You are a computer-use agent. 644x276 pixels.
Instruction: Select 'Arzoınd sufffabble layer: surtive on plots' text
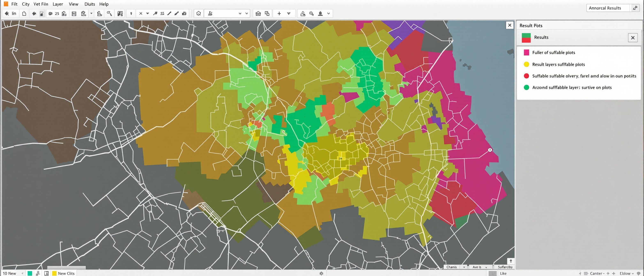(x=572, y=87)
